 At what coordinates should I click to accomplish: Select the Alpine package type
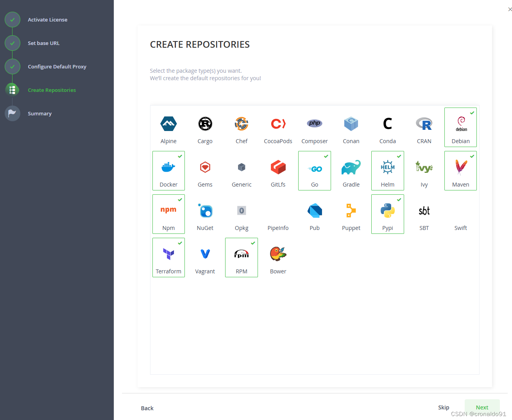(168, 127)
